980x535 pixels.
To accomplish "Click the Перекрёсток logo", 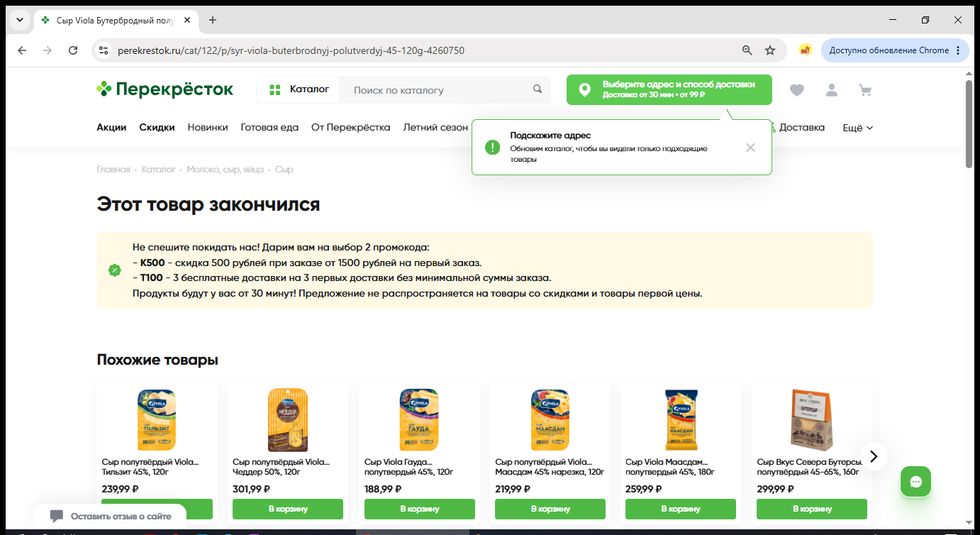I will coord(165,89).
